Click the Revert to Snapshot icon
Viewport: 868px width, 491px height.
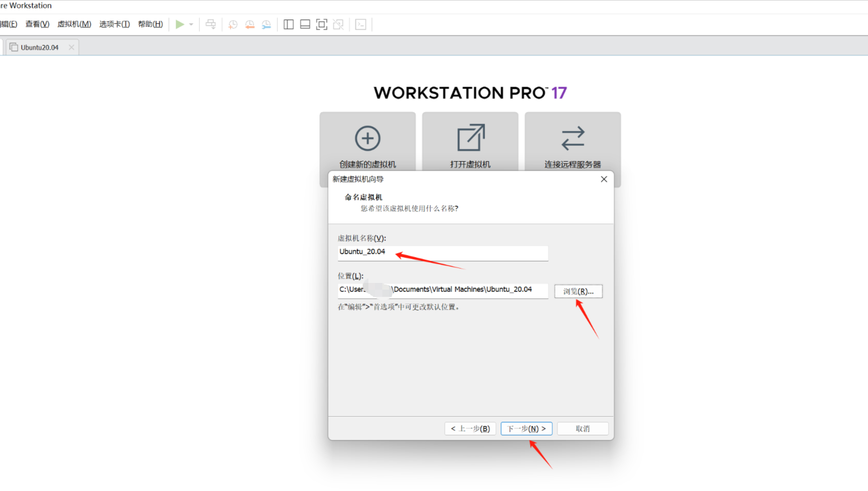[250, 24]
